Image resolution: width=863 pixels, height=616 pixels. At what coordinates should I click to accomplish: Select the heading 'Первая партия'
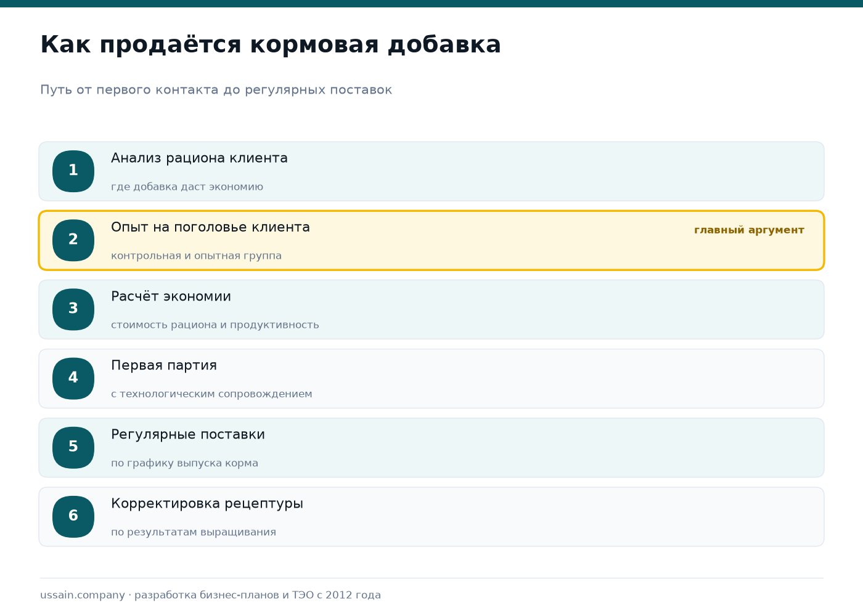[x=164, y=365]
